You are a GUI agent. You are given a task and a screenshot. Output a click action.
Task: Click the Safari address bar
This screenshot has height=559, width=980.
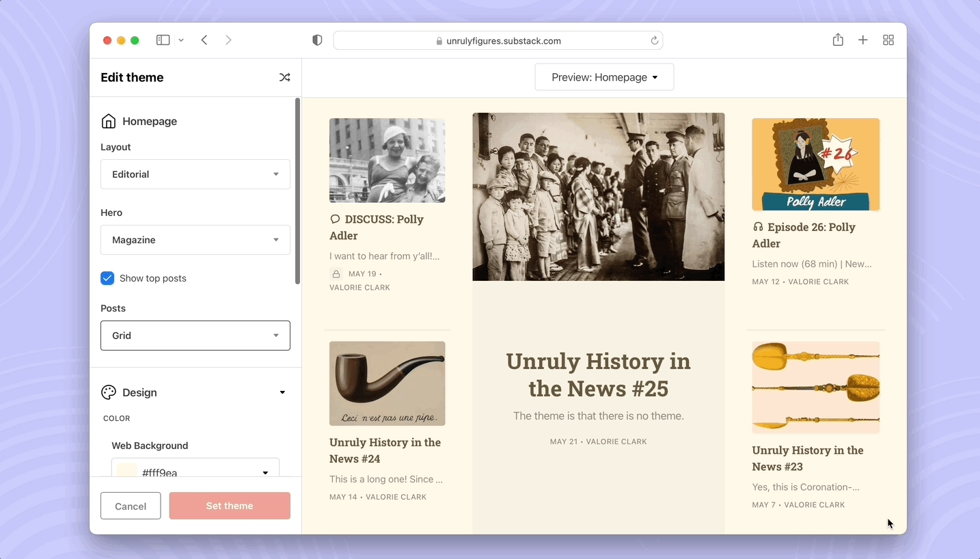[498, 40]
